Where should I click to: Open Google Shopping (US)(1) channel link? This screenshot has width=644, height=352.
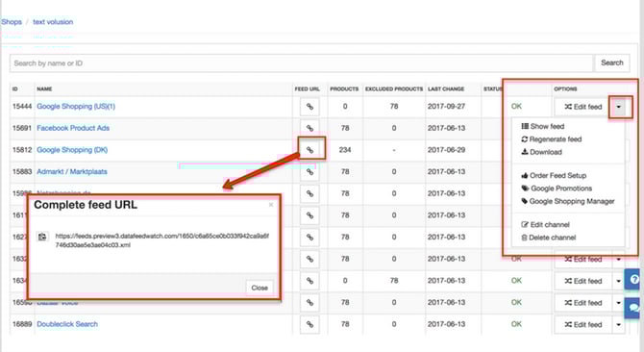coord(76,107)
